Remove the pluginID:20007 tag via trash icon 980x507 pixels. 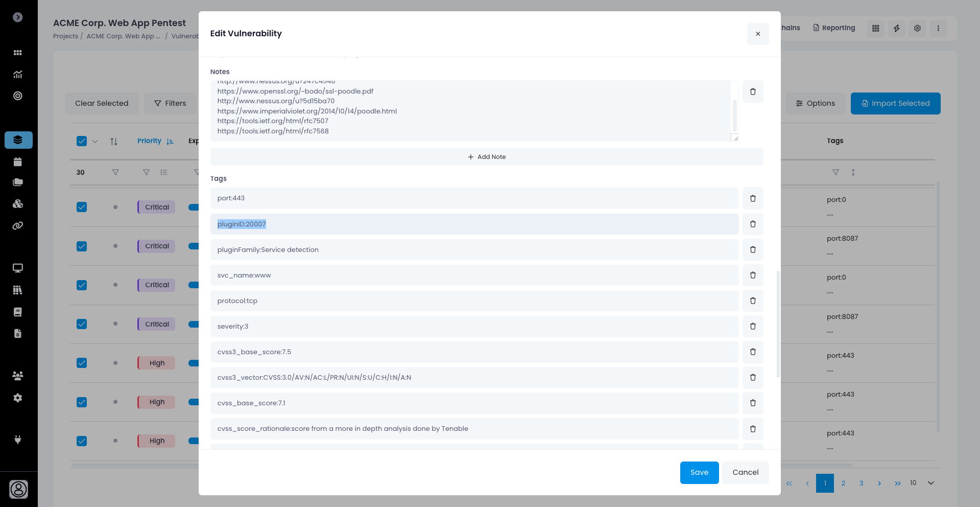pyautogui.click(x=752, y=224)
